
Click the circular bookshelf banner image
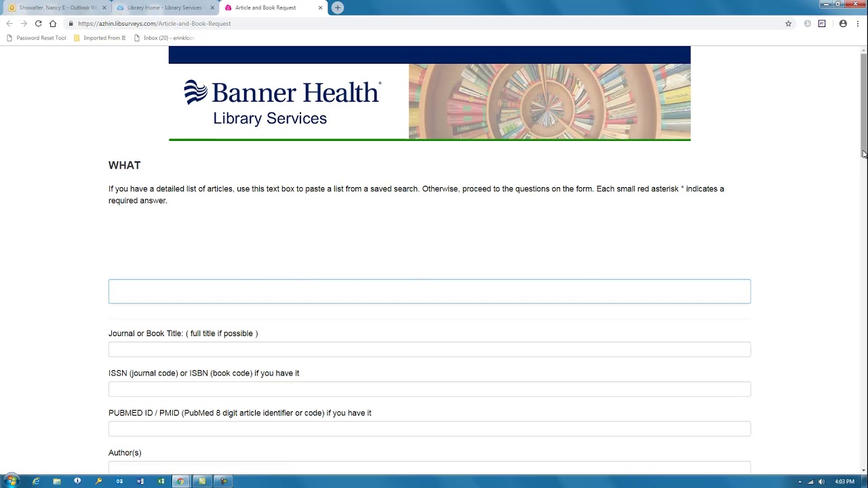549,102
